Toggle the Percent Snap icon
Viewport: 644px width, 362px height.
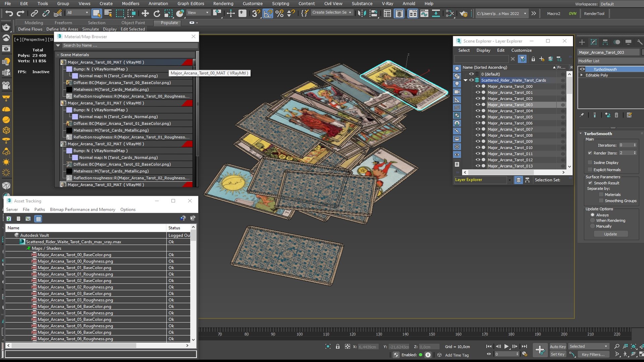[x=279, y=13]
